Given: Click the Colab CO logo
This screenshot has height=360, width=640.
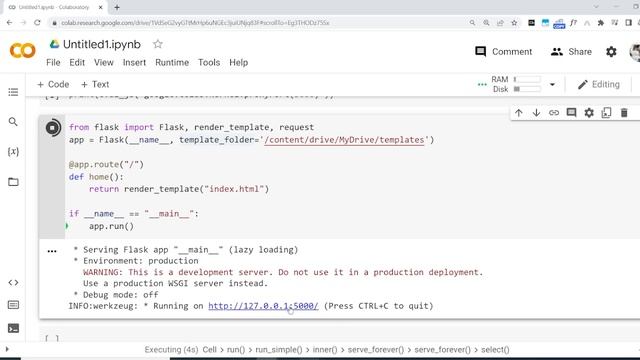Looking at the screenshot, I should pos(22,51).
